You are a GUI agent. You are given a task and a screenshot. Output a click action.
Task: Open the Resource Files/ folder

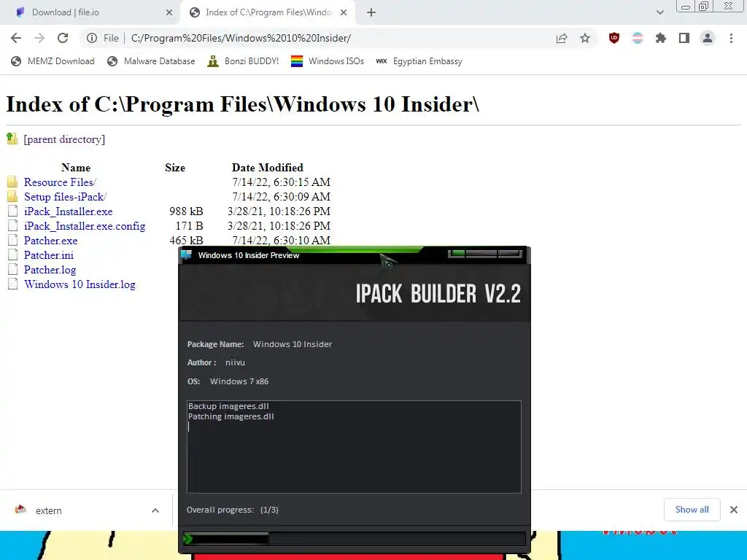60,182
